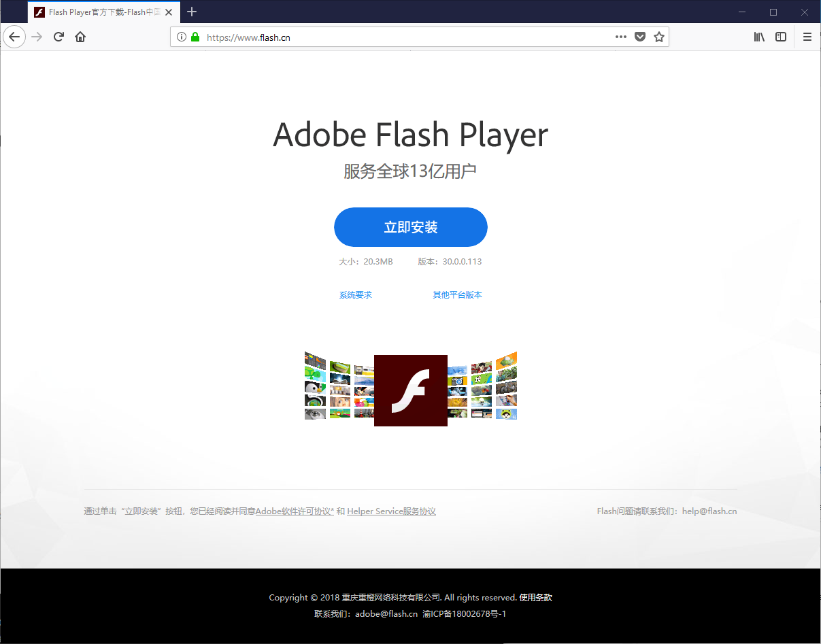Maximize the browser window
The height and width of the screenshot is (644, 821).
773,12
